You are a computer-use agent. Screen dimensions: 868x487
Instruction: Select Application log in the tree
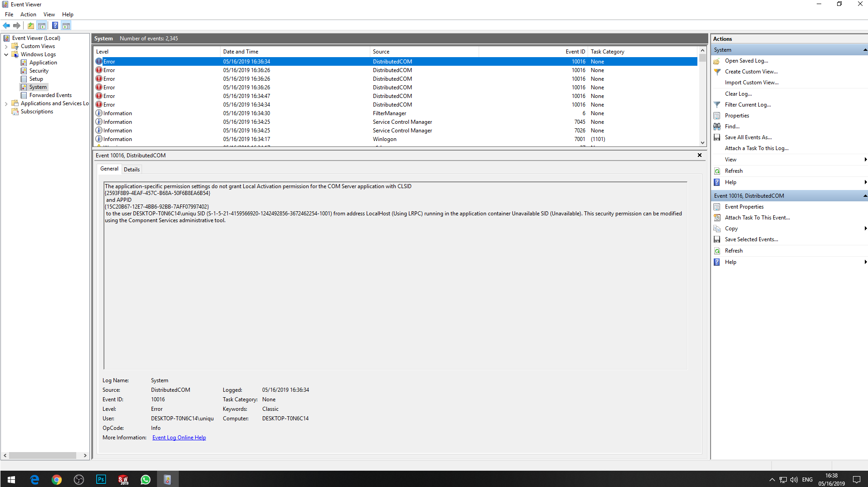pyautogui.click(x=43, y=63)
